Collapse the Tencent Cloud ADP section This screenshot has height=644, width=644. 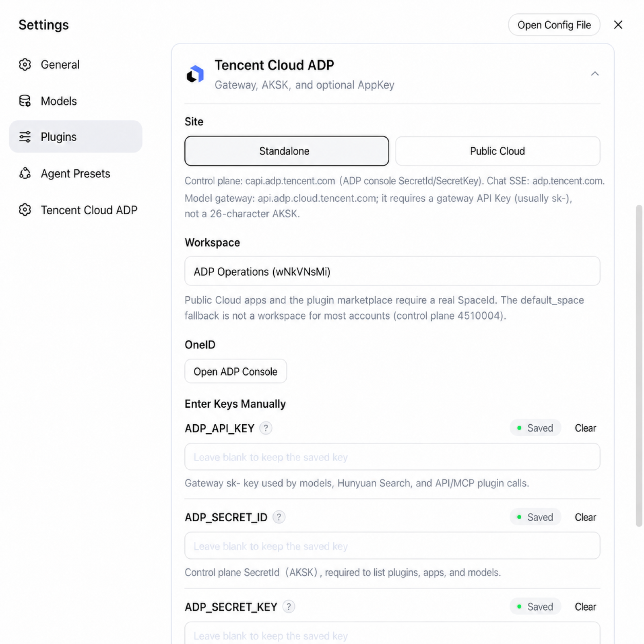pyautogui.click(x=594, y=74)
